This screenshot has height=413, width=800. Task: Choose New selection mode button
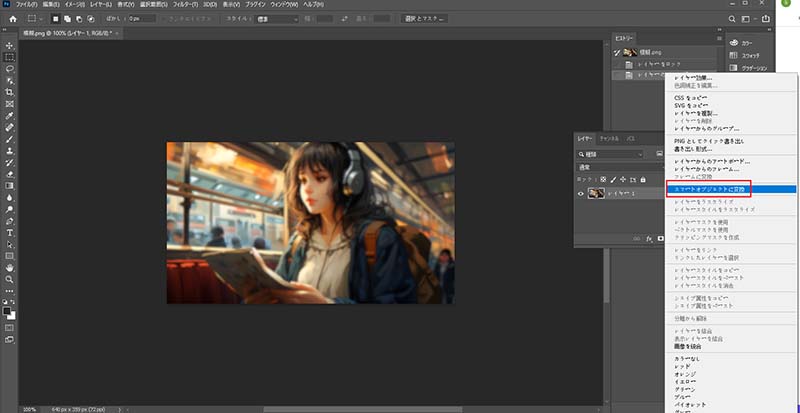click(x=56, y=19)
